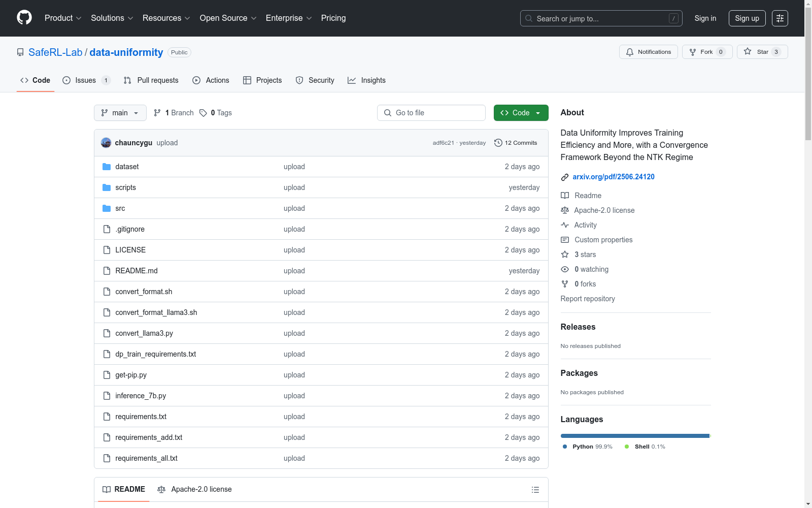Click the eye icon next to 0 watching

(565, 269)
